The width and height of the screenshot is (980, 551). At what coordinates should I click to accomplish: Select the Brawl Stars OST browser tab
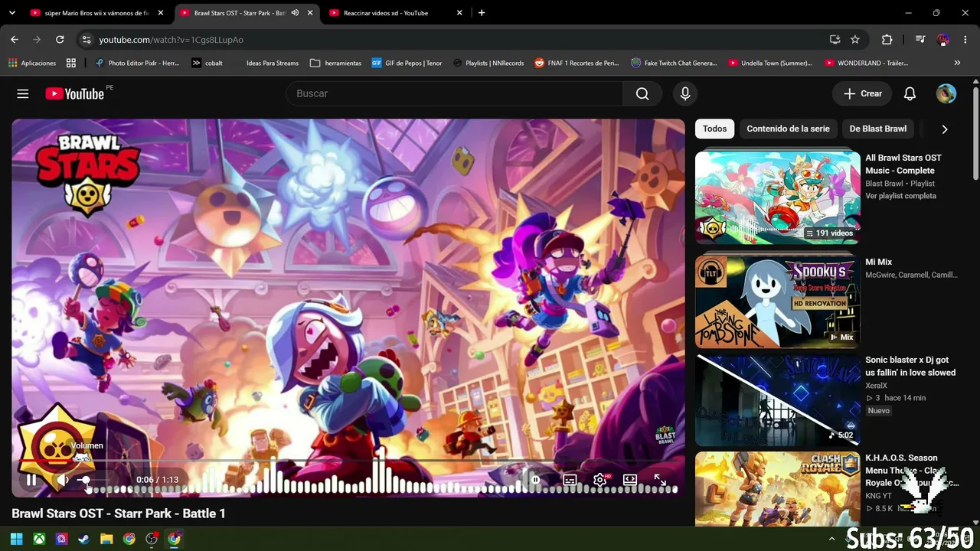(240, 13)
